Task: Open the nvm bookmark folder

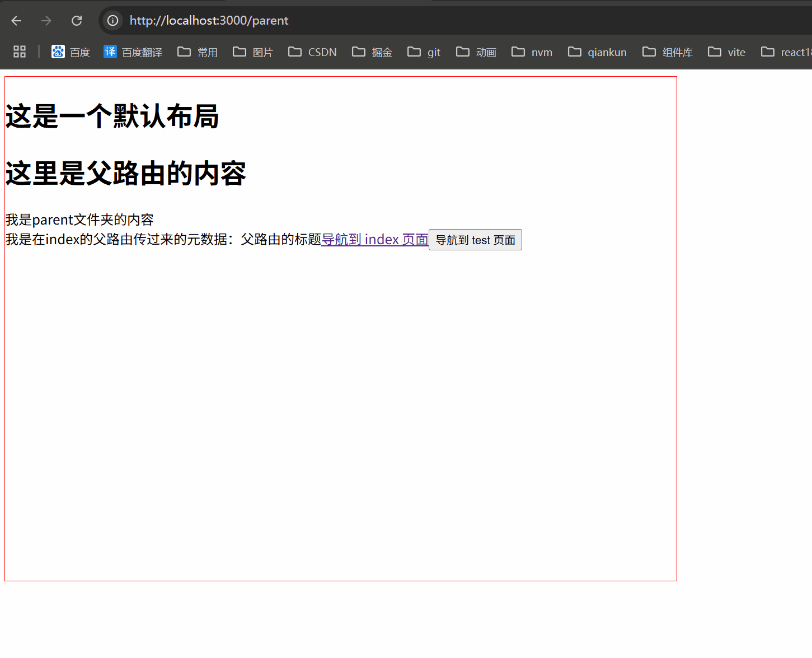Action: [532, 52]
